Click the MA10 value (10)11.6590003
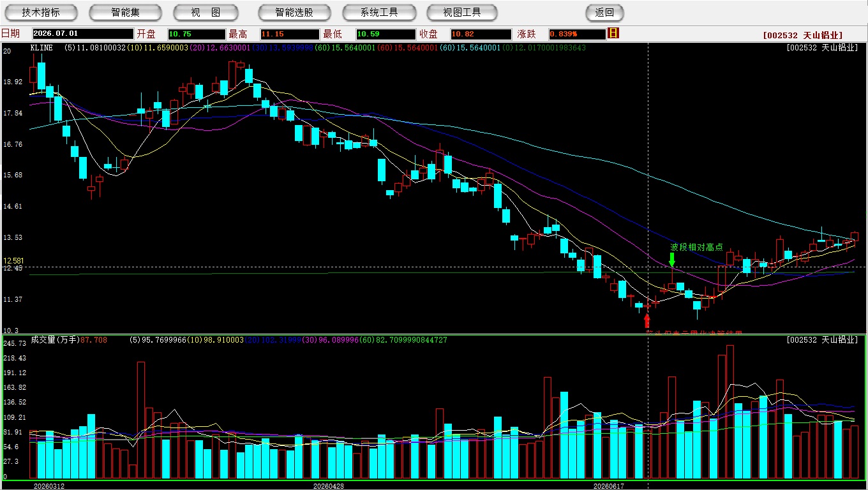Viewport: 868px width, 490px height. 159,48
